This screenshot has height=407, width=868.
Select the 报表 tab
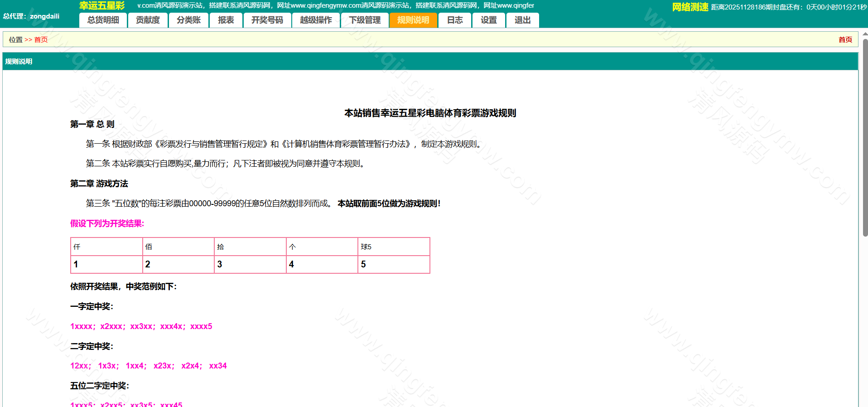pyautogui.click(x=226, y=20)
